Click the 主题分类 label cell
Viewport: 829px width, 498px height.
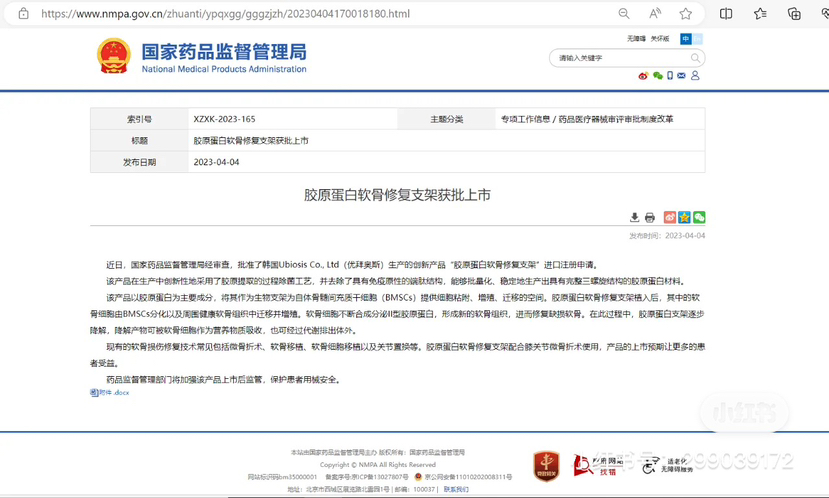click(x=447, y=119)
